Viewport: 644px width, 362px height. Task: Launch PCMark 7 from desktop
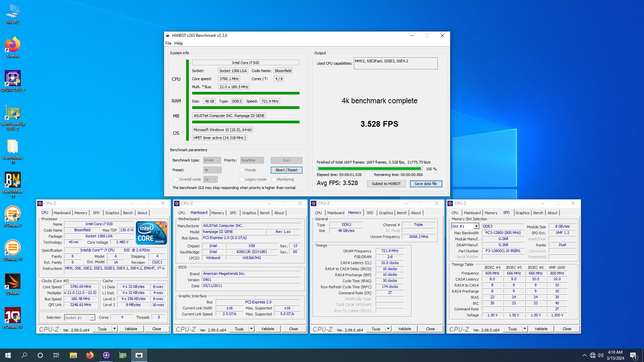(13, 217)
